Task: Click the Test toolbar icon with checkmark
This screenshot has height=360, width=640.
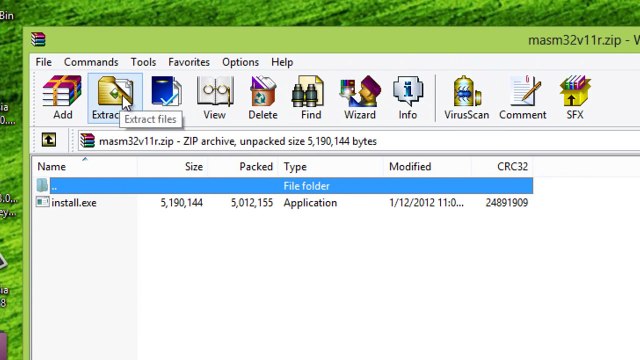Action: [166, 91]
